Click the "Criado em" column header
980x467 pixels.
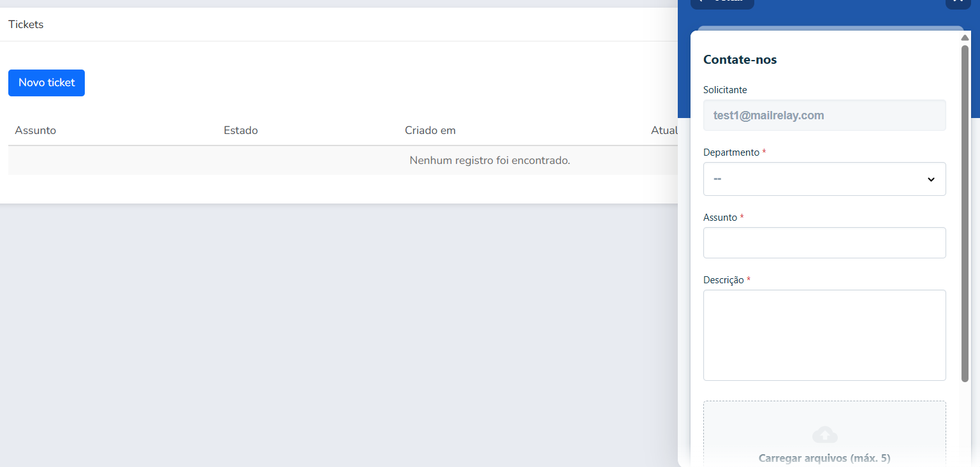coord(430,130)
